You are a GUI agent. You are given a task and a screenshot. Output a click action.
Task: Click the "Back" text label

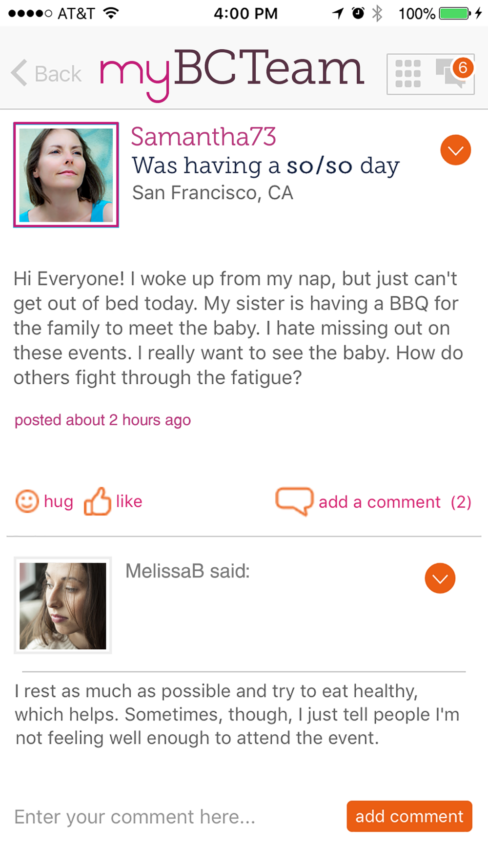tap(58, 74)
